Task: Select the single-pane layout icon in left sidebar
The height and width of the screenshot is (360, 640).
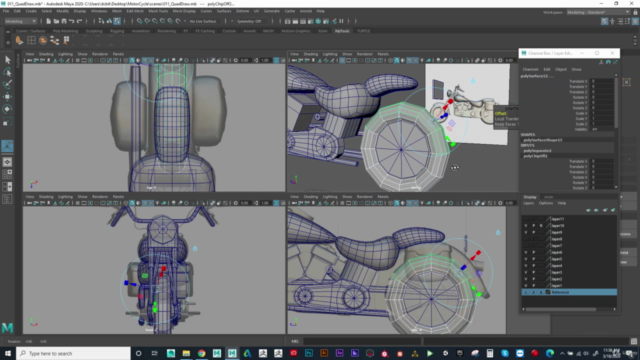Action: [x=7, y=162]
